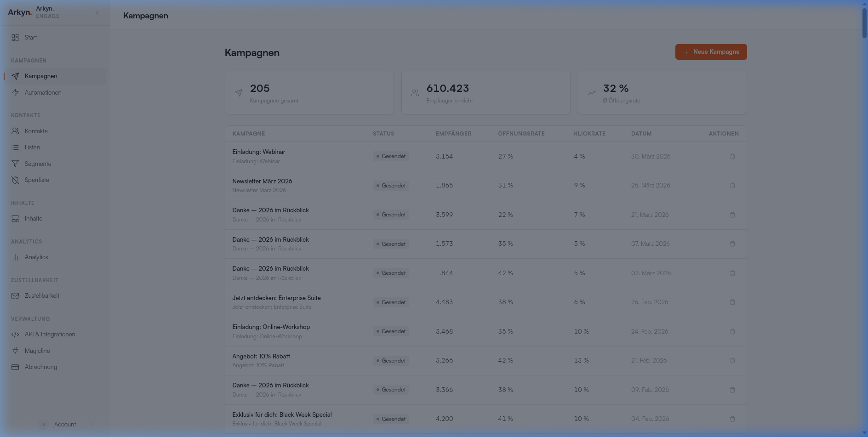Delete the campaign dated 21. März 2026
This screenshot has width=868, height=437.
tap(732, 215)
